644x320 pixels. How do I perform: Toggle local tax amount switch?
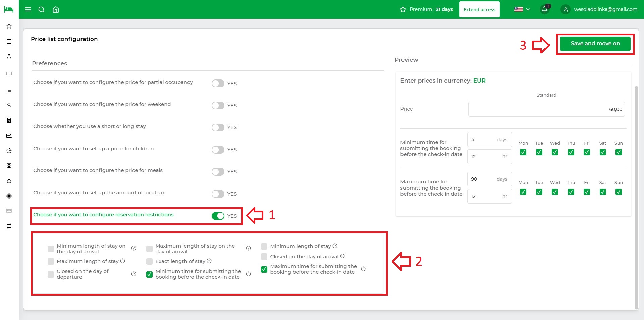[x=218, y=194]
